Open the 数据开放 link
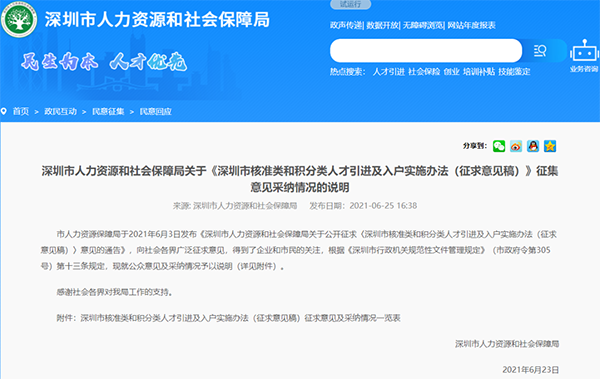Viewport: 600px width, 379px height. click(382, 25)
